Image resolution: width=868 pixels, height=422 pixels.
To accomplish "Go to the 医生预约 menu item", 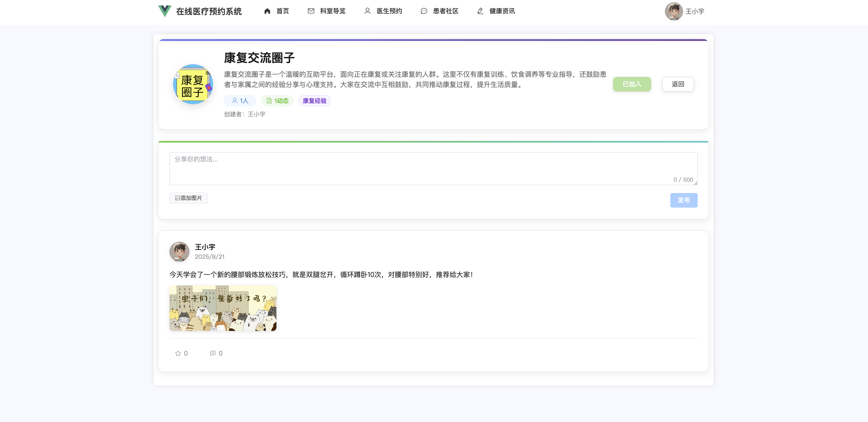I will (x=389, y=11).
